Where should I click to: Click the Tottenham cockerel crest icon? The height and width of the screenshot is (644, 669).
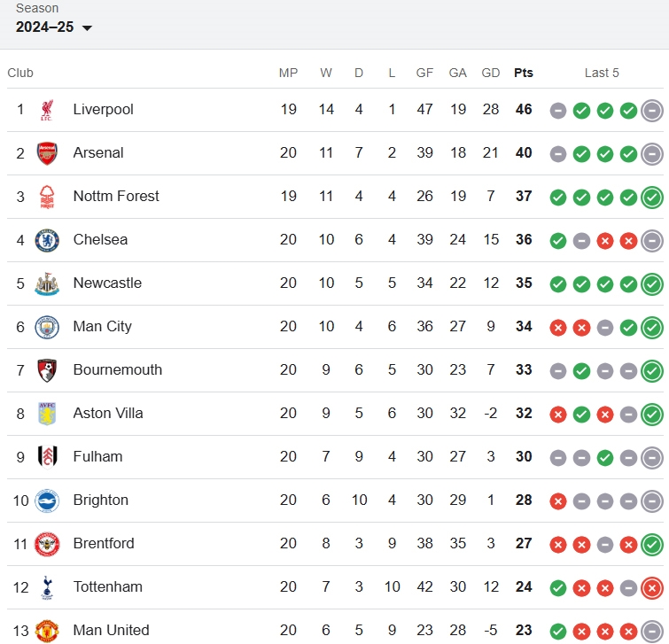click(47, 587)
